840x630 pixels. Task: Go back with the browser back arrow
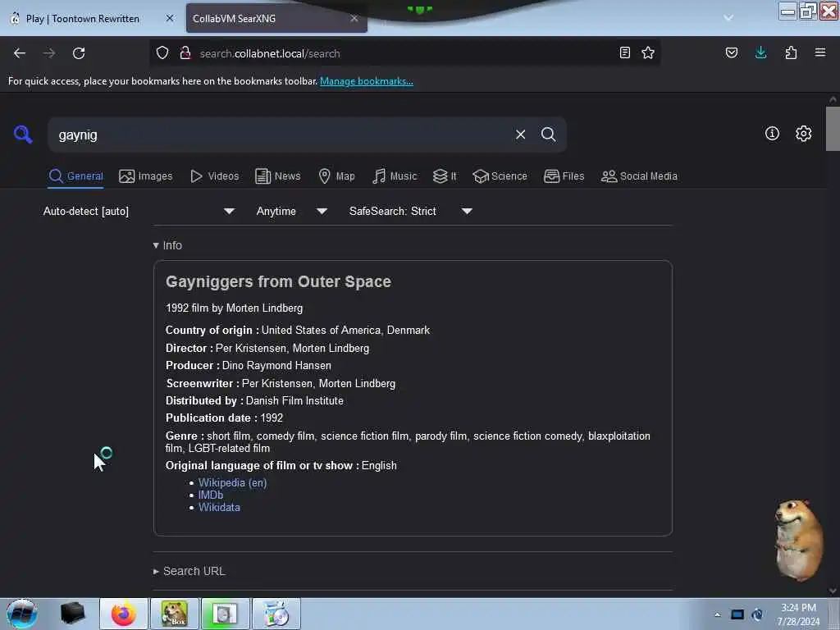click(x=20, y=53)
